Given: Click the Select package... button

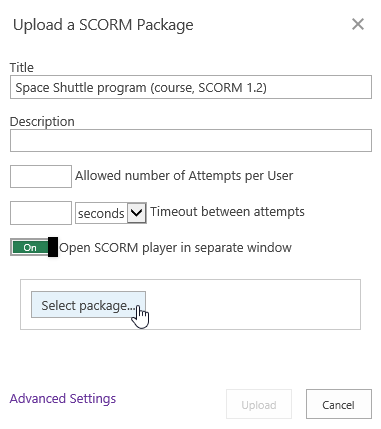Looking at the screenshot, I should pos(88,305).
